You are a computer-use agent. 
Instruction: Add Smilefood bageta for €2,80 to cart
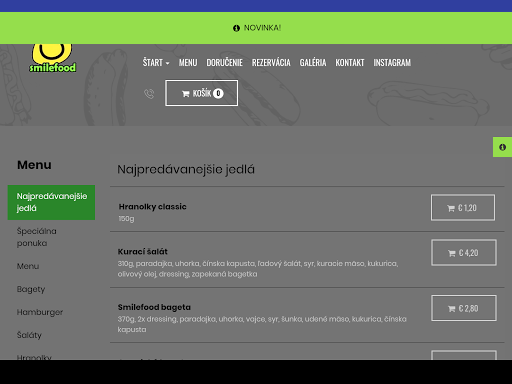click(464, 308)
